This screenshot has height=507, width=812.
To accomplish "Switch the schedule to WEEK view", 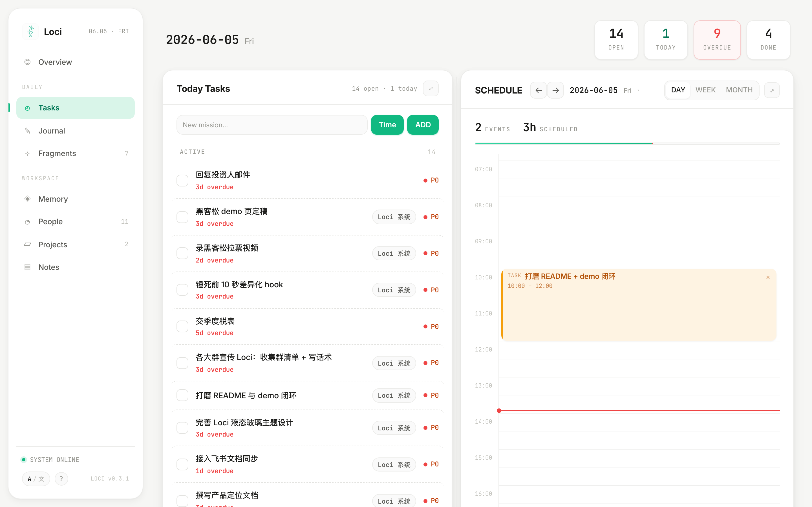I will coord(705,90).
